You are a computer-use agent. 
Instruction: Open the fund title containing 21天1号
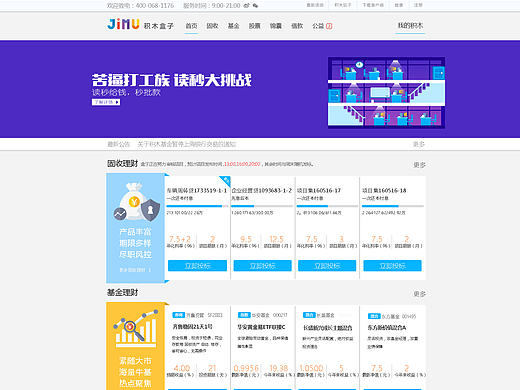(x=192, y=327)
